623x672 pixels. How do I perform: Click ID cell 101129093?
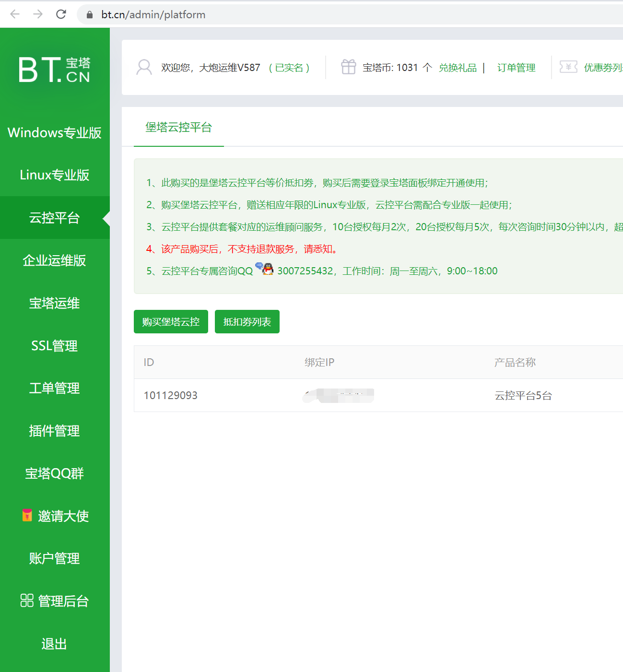pos(171,395)
